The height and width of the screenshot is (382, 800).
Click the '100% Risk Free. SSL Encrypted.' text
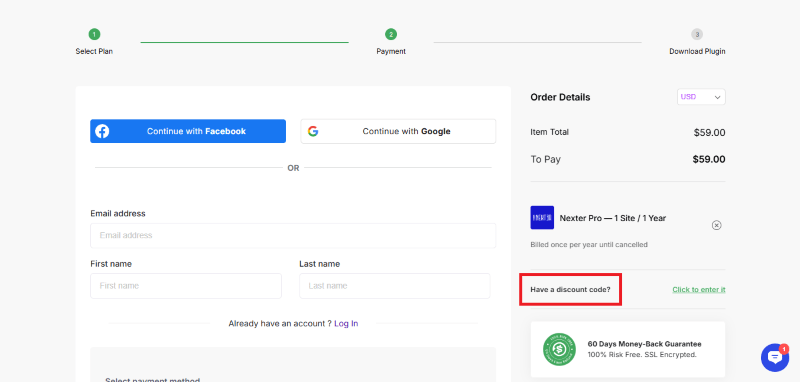point(642,354)
